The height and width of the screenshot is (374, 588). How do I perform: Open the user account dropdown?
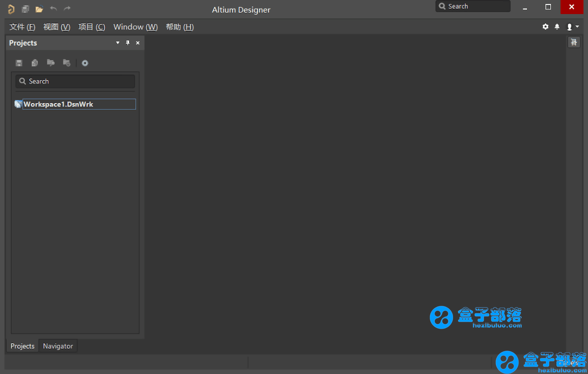pos(573,27)
